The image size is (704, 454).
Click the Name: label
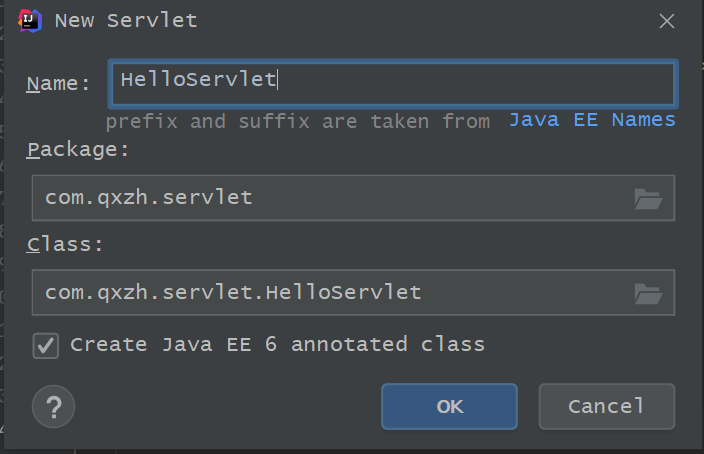tap(58, 83)
